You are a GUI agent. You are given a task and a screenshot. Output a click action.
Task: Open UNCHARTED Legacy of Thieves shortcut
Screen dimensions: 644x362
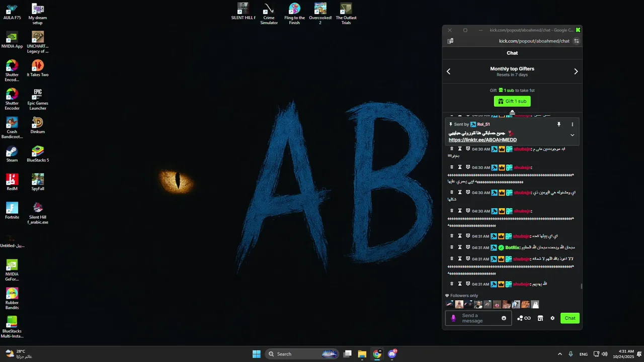point(38,43)
